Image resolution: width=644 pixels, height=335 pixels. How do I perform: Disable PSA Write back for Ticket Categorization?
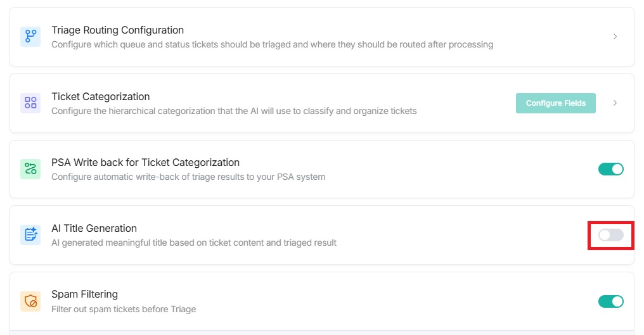point(610,169)
